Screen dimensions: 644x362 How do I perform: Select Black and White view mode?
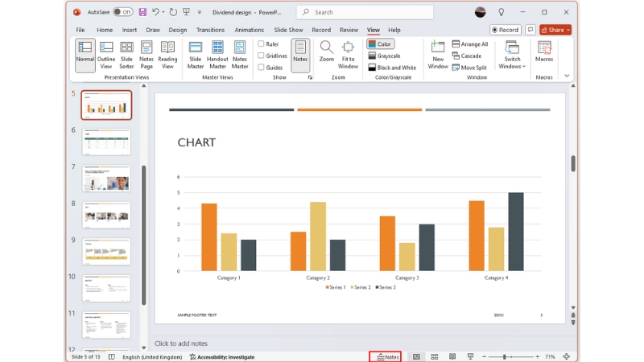392,68
